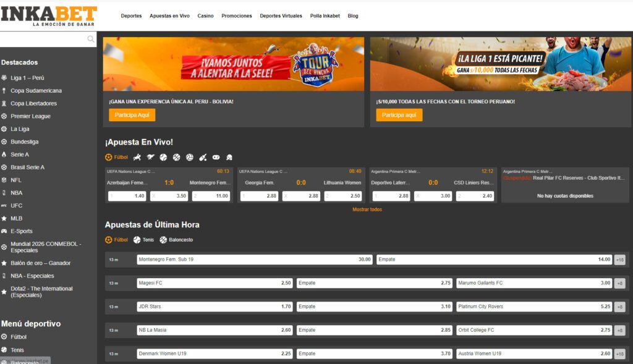This screenshot has height=364, width=633.
Task: Open the Tour de la Hincha banner
Action: pos(233,64)
